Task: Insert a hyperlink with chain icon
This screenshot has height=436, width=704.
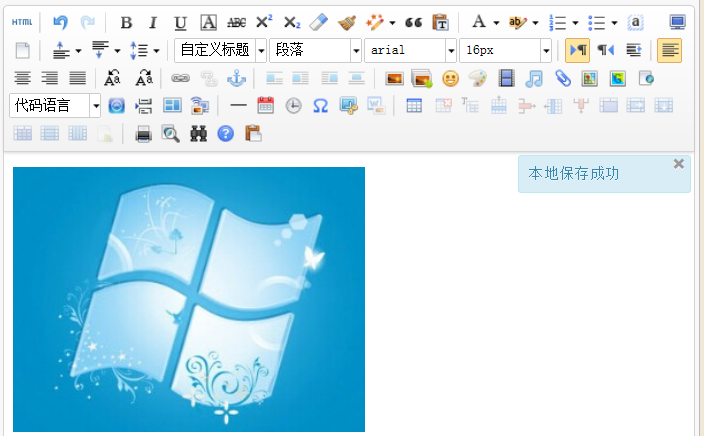Action: tap(180, 78)
